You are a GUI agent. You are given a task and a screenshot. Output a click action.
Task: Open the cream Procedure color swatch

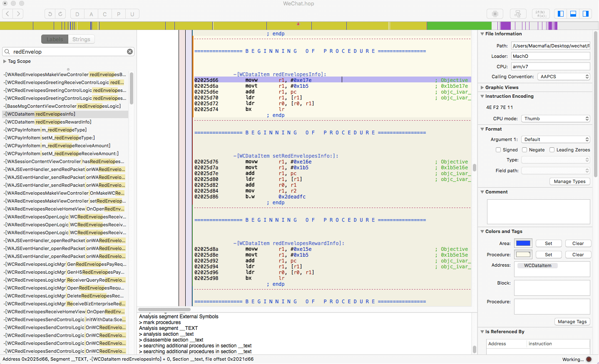click(523, 255)
